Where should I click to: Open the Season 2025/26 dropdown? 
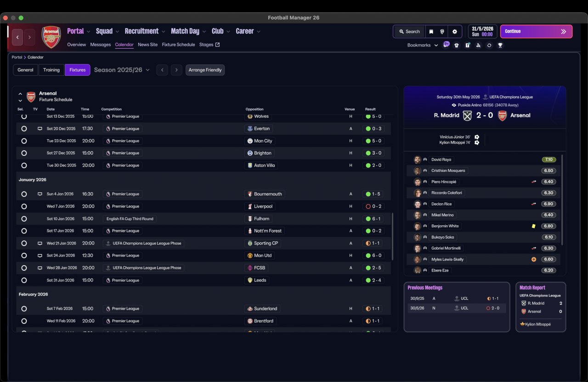click(x=122, y=70)
